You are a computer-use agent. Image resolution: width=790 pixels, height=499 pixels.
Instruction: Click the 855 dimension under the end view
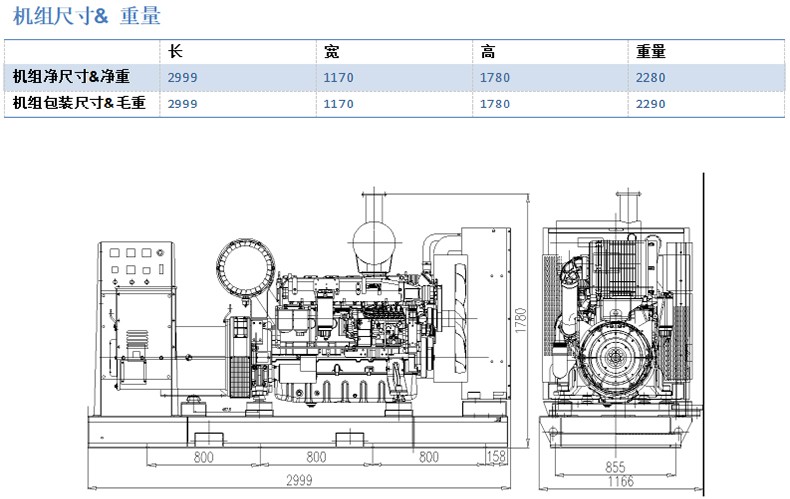[616, 467]
